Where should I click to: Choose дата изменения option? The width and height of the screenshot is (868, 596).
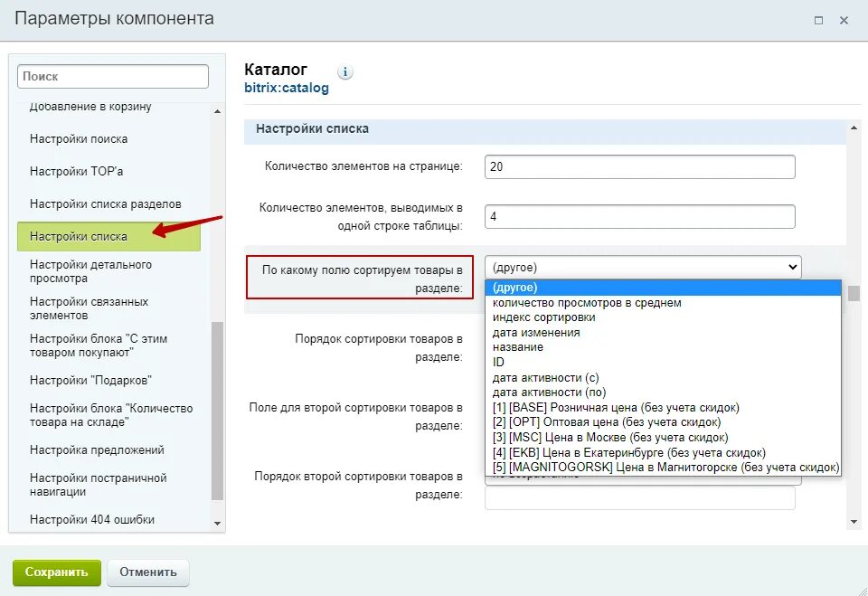[x=663, y=332]
